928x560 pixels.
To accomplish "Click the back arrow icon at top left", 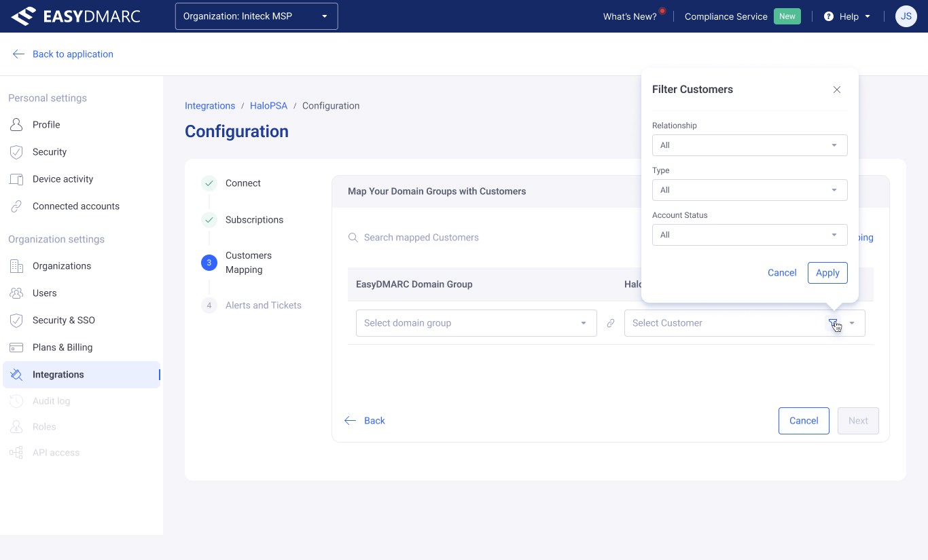I will (x=18, y=54).
